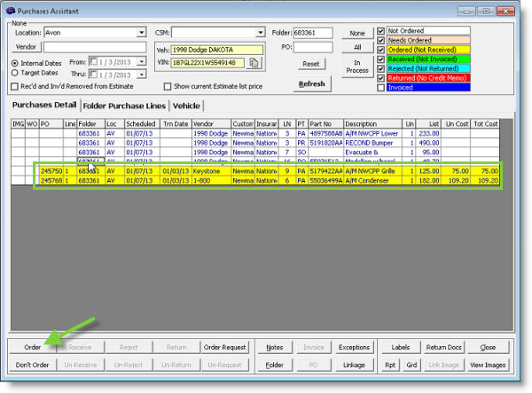This screenshot has width=532, height=393.
Task: Click the Order button
Action: (x=32, y=347)
